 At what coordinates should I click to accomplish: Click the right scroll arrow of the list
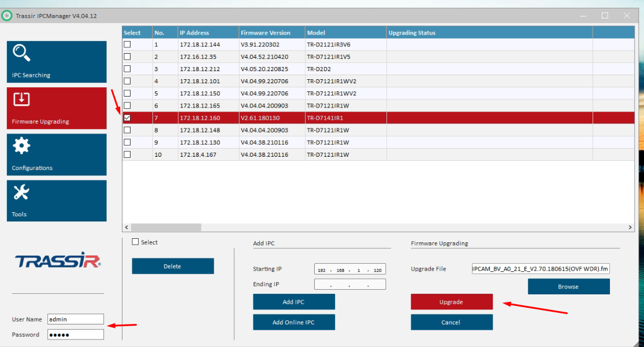(x=630, y=227)
